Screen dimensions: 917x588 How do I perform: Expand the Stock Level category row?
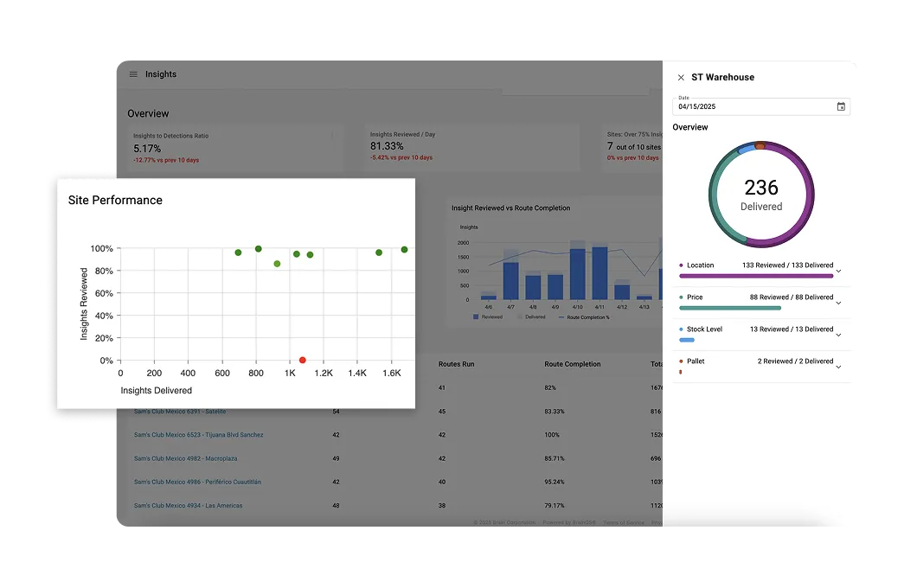tap(838, 336)
